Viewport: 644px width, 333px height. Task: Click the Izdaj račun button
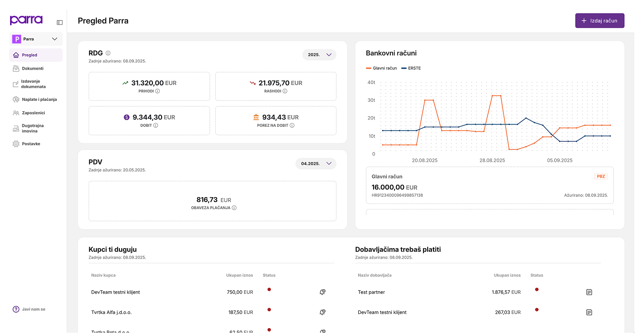(x=599, y=21)
